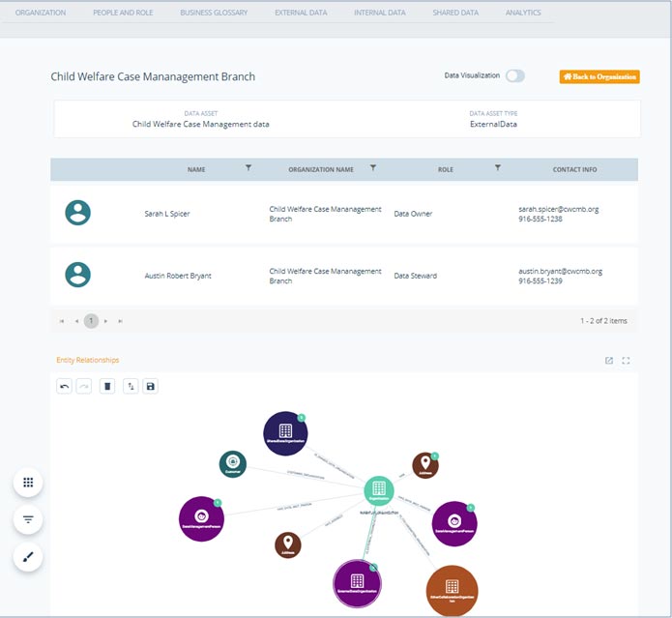Undo the last graph change
Screen dimensions: 672x618
[x=64, y=386]
